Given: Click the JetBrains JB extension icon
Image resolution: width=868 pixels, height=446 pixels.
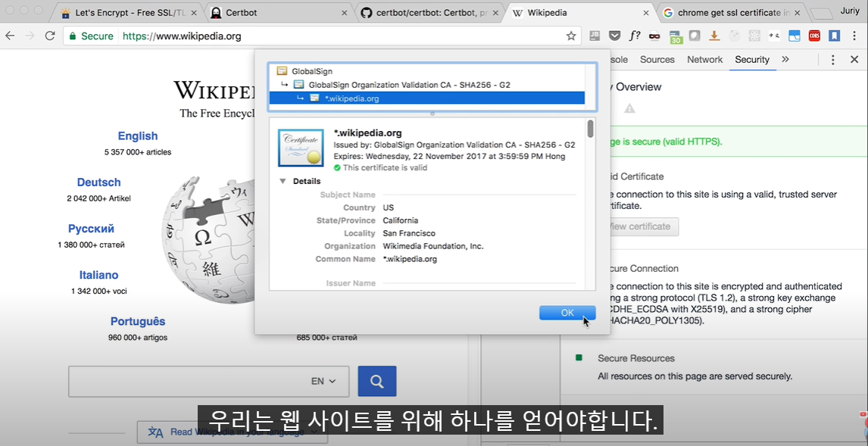Looking at the screenshot, I should click(595, 36).
